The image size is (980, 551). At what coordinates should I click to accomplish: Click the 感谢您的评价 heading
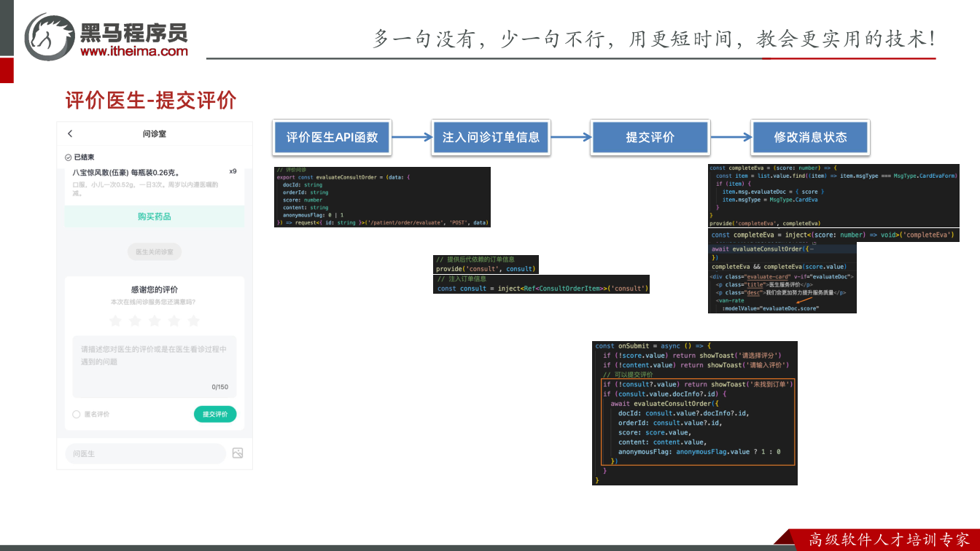click(x=155, y=289)
